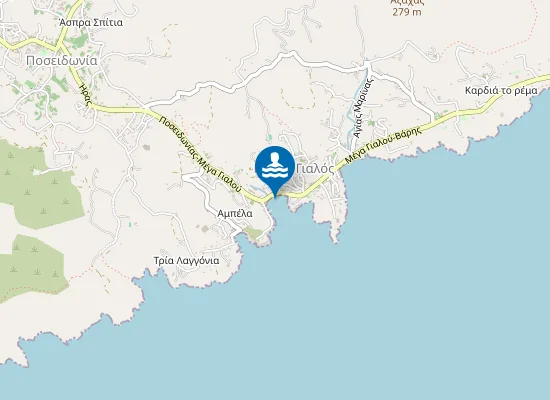Select the 279 m peak elevation label
This screenshot has width=550, height=400.
406,12
